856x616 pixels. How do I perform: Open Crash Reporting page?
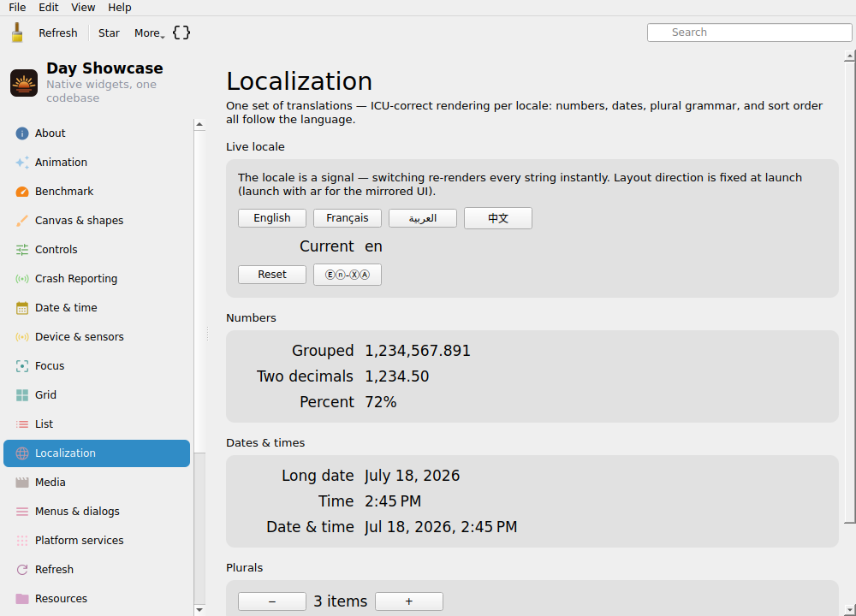click(97, 279)
